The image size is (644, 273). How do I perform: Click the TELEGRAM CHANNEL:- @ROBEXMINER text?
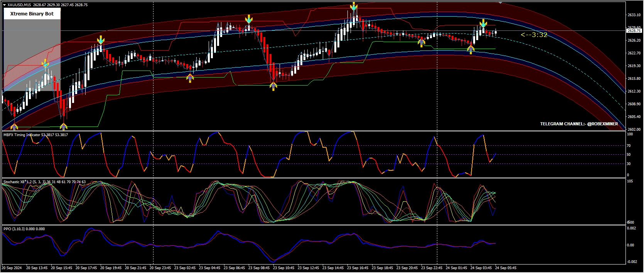point(579,124)
